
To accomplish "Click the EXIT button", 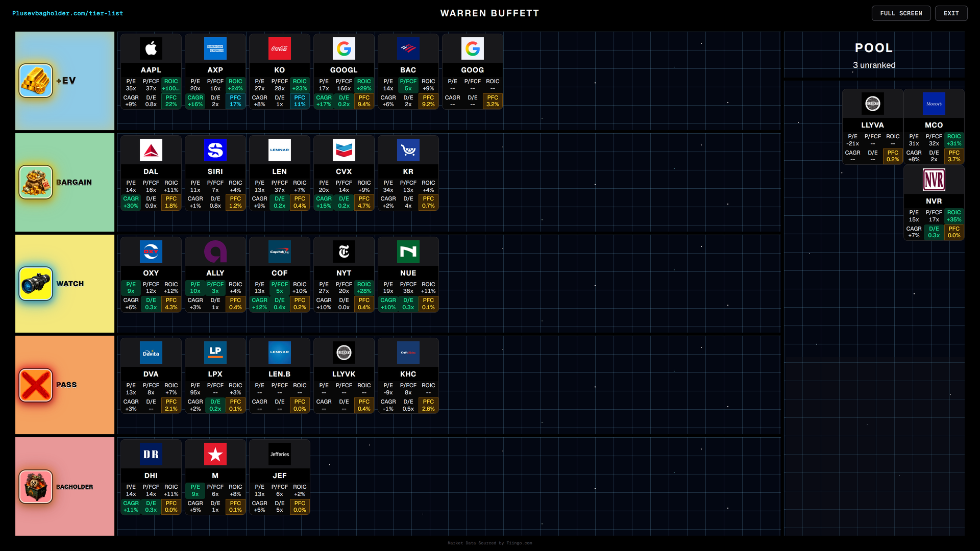I will [951, 13].
